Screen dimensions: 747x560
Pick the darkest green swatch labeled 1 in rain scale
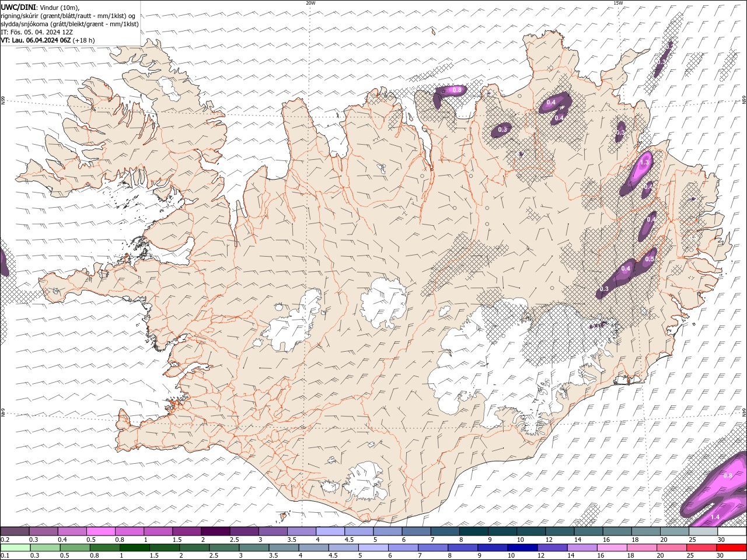pyautogui.click(x=135, y=548)
